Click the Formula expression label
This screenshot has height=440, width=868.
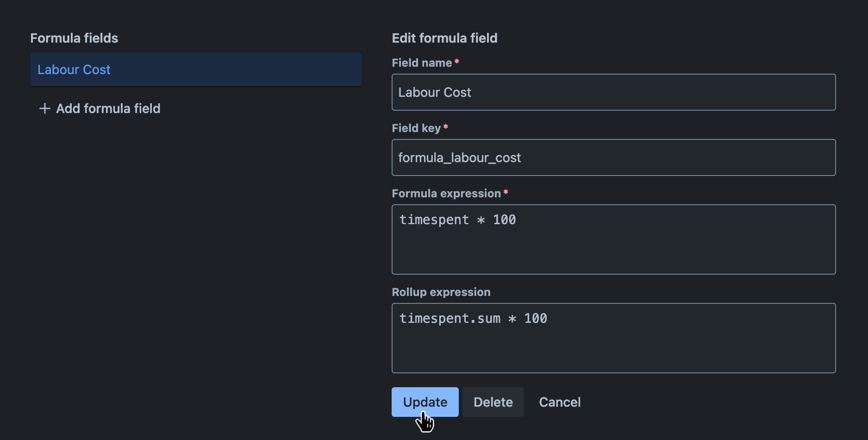coord(446,193)
